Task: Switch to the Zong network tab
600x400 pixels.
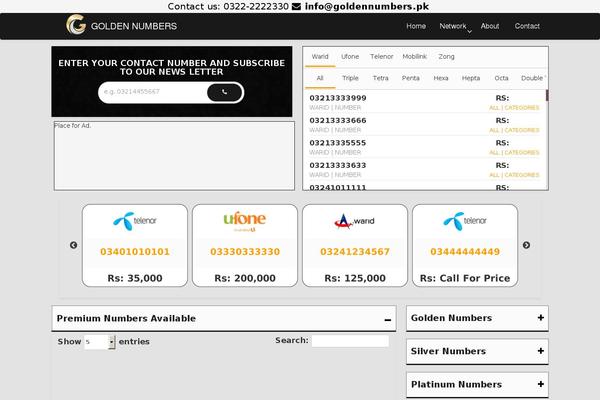Action: pyautogui.click(x=446, y=57)
